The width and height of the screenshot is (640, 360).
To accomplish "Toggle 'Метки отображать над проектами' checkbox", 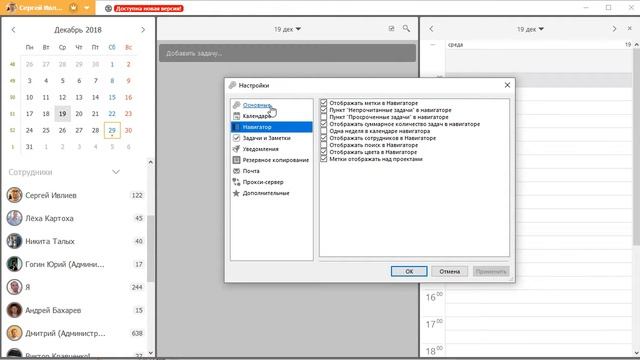I will pyautogui.click(x=324, y=159).
